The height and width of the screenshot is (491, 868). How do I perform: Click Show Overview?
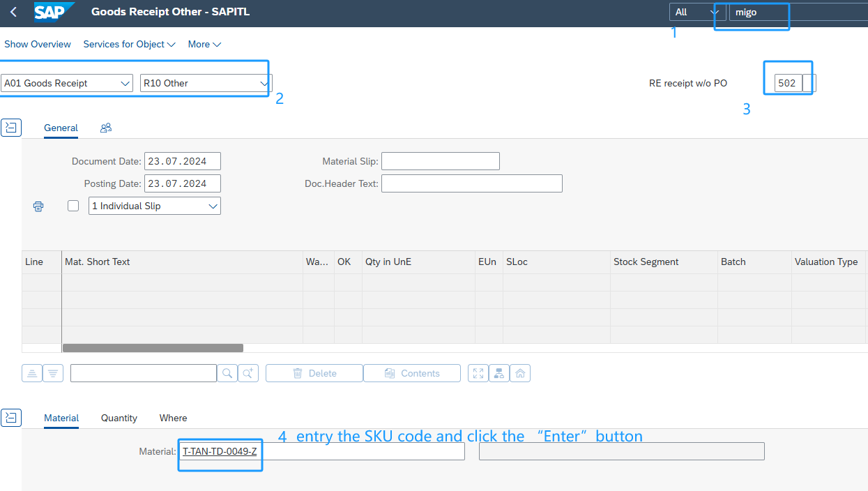pos(38,44)
